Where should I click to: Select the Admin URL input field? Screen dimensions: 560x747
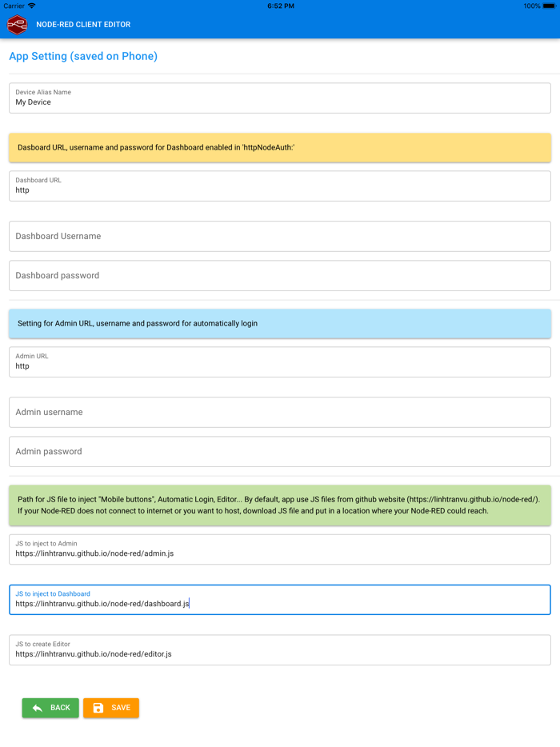[278, 362]
